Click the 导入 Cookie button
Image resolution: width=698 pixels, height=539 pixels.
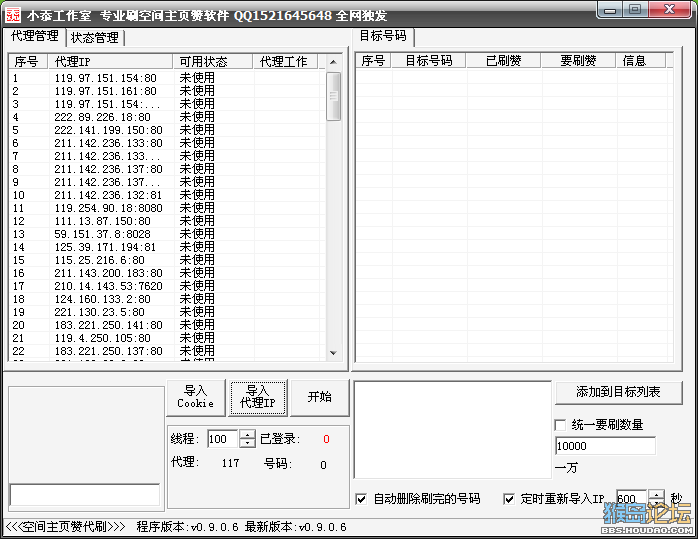point(195,397)
